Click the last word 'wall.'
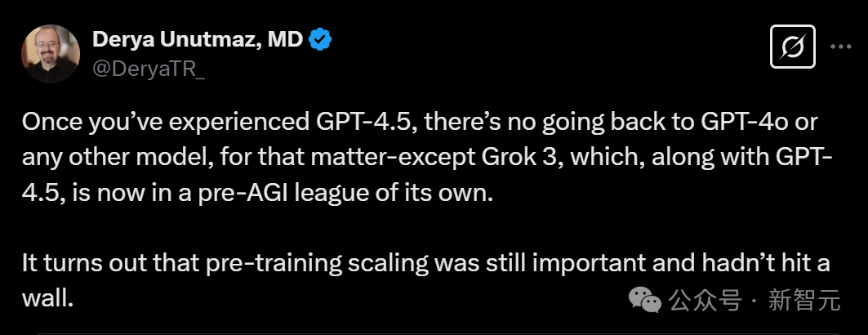Viewport: 868px width, 335px height. point(47,299)
